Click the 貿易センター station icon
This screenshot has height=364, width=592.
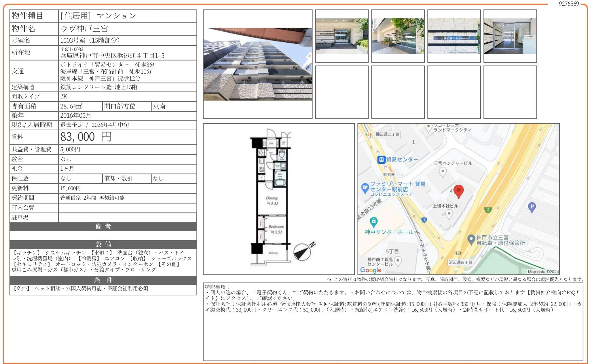coord(381,160)
